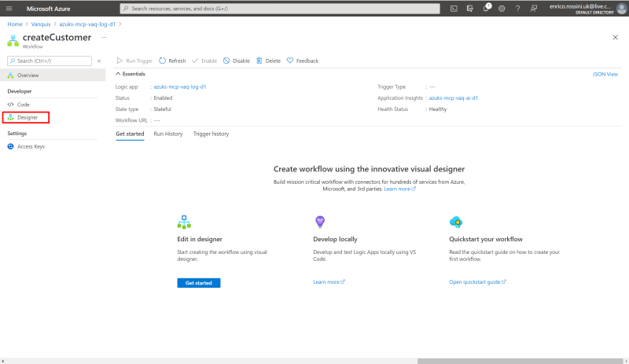Click the Enable toolbar button

click(x=204, y=61)
